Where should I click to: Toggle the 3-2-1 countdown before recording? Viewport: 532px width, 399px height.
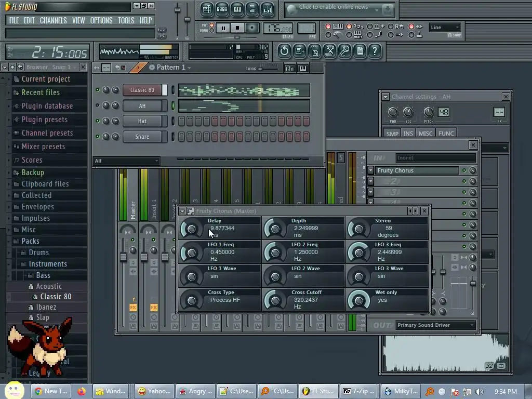coord(349,26)
